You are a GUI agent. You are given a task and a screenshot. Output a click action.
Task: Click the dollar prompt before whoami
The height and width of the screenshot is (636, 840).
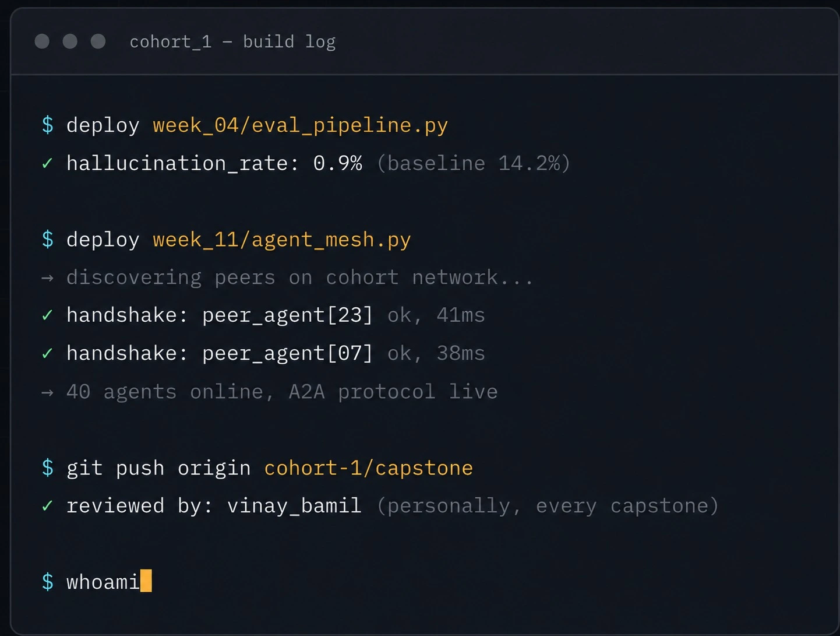[48, 582]
